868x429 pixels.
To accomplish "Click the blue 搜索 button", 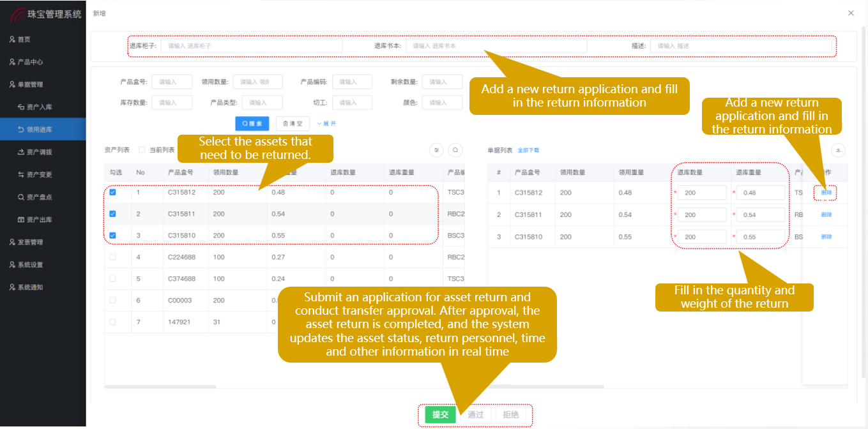I will pos(252,124).
